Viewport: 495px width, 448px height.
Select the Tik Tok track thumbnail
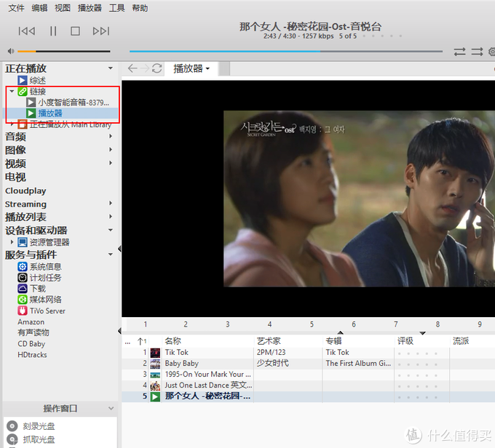155,353
